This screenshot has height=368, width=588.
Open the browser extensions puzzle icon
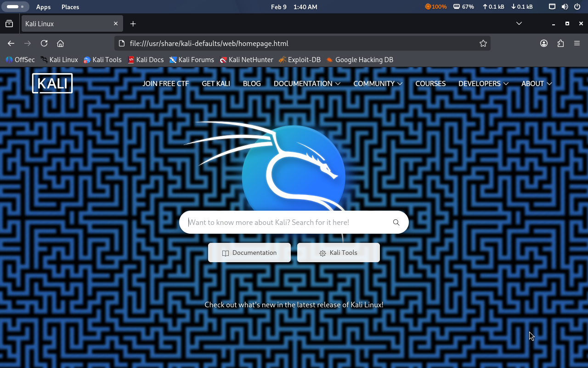[x=560, y=43]
